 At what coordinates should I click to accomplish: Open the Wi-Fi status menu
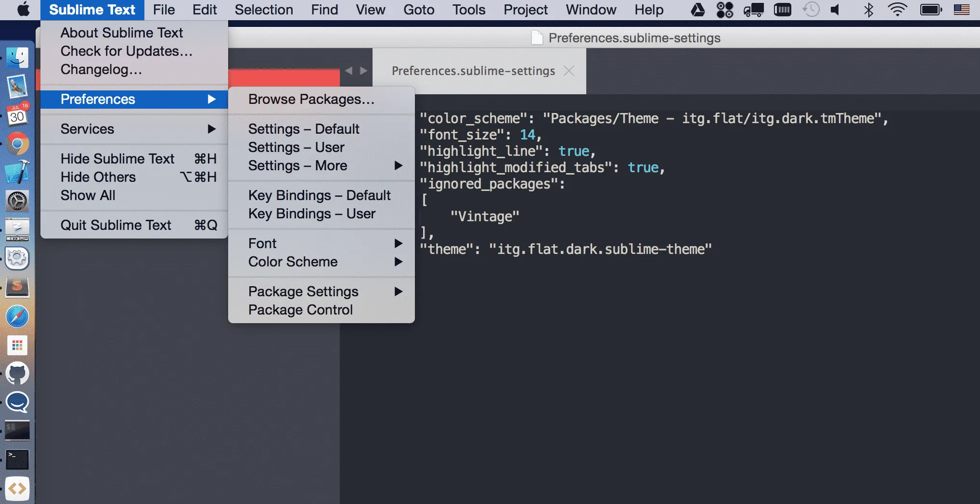[897, 10]
